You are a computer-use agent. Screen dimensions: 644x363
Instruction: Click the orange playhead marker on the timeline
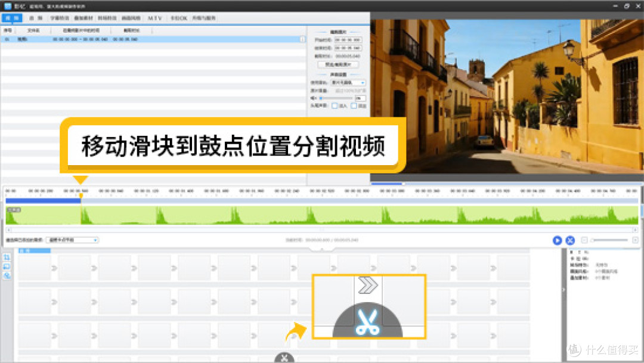tap(81, 196)
